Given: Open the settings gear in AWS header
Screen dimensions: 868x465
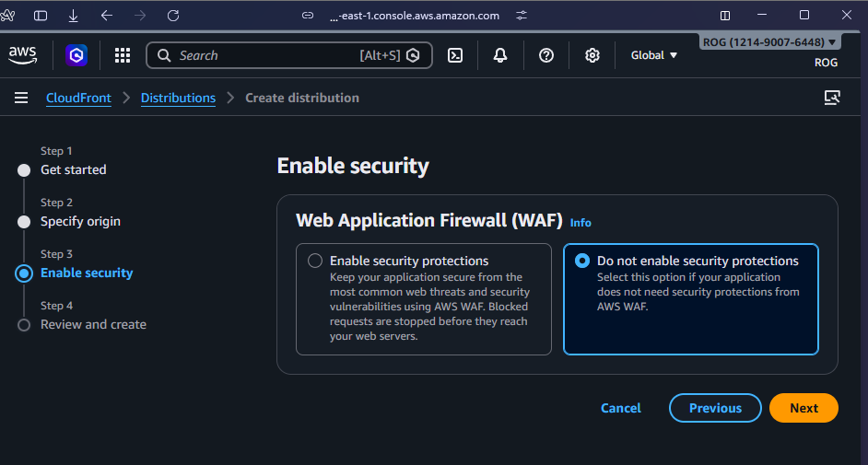Looking at the screenshot, I should click(592, 55).
